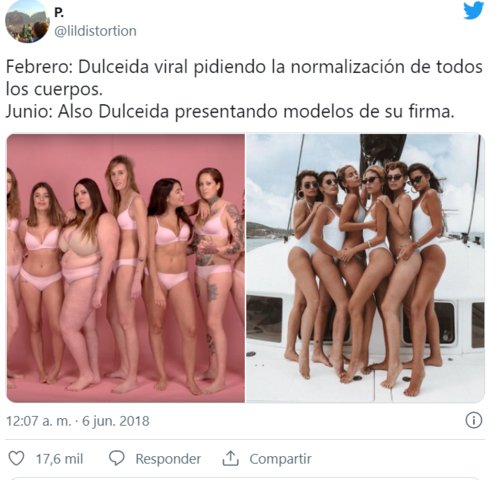Open the right photo taken on the boat

pos(365,268)
